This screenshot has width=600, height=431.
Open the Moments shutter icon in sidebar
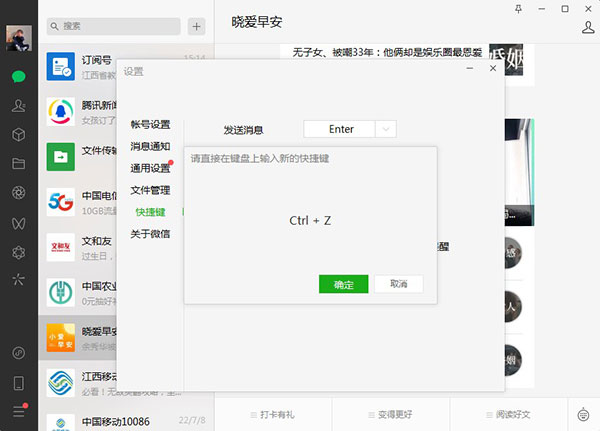tap(18, 192)
